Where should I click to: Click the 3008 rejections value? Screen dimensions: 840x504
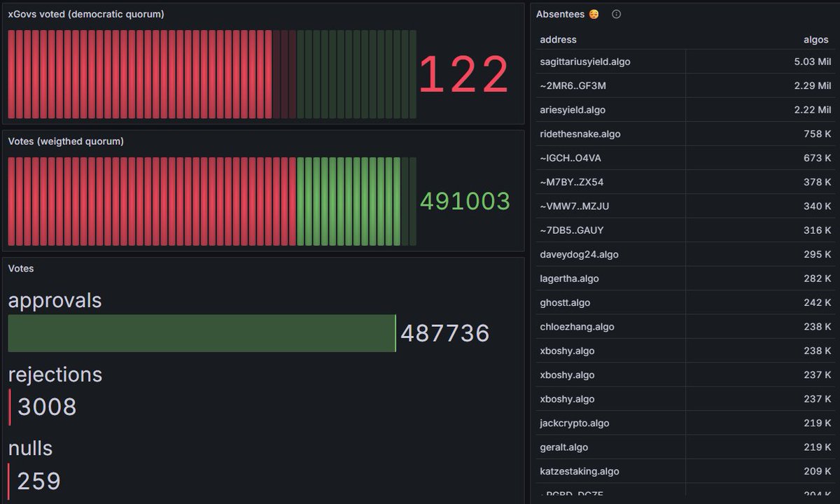[x=47, y=407]
